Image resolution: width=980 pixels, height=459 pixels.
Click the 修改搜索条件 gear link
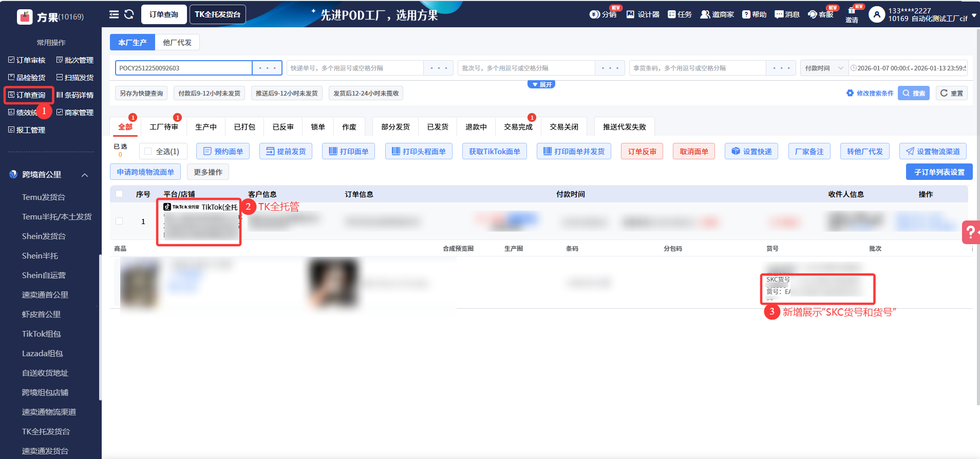click(870, 93)
